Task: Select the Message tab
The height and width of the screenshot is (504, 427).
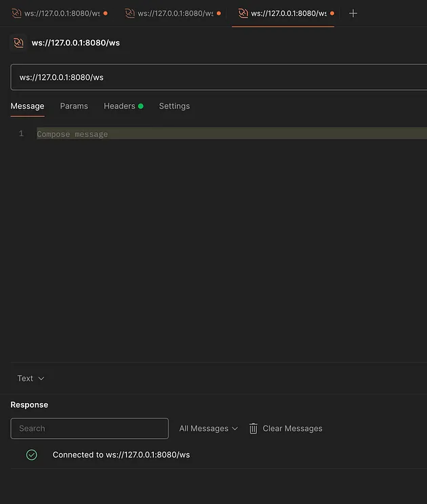Action: coord(27,106)
